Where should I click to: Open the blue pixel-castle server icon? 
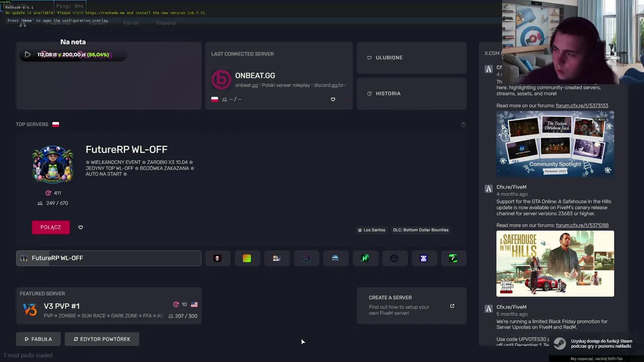[x=424, y=258]
